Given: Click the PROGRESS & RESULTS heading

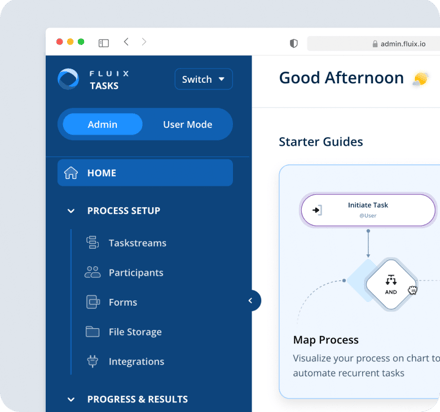Looking at the screenshot, I should tap(137, 399).
